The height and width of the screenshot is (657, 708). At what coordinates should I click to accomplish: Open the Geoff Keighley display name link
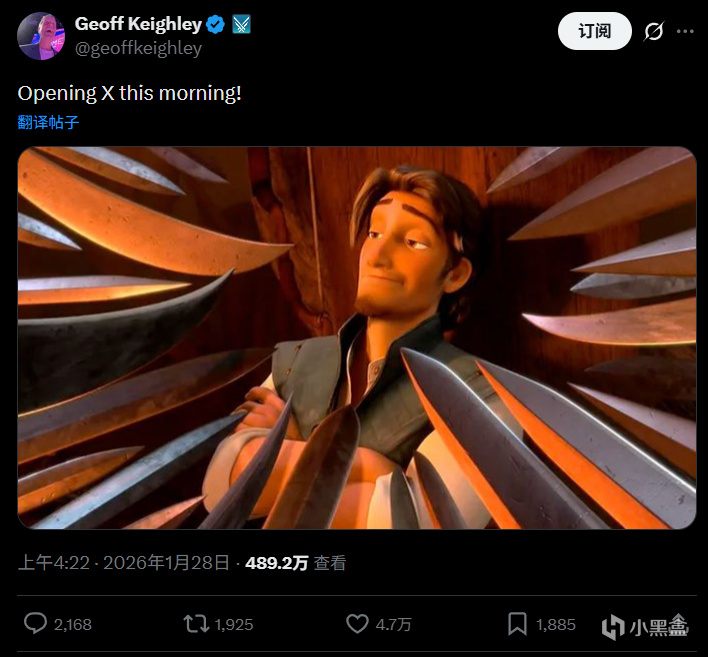(138, 23)
